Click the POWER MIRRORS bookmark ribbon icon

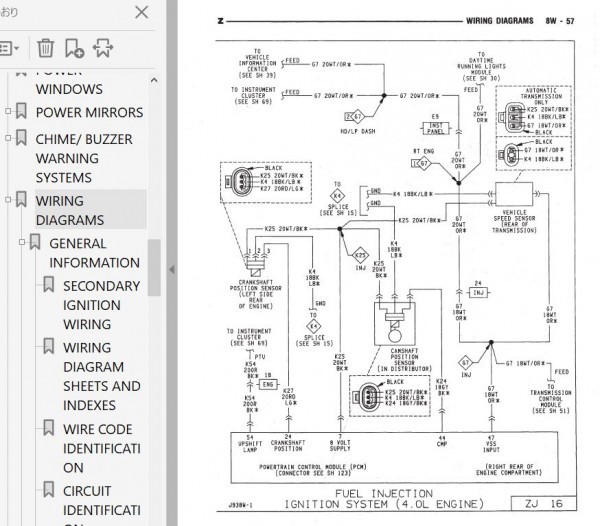[x=21, y=111]
